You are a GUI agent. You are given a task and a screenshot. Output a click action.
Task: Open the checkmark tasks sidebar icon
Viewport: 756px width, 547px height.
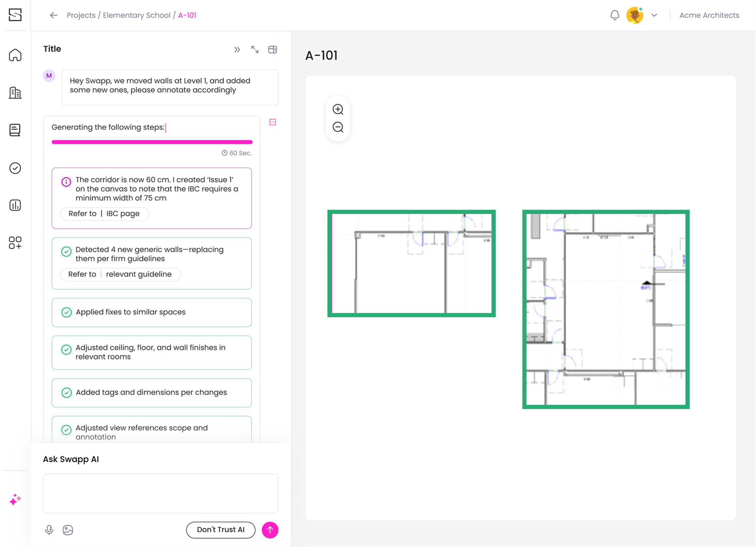(x=15, y=168)
